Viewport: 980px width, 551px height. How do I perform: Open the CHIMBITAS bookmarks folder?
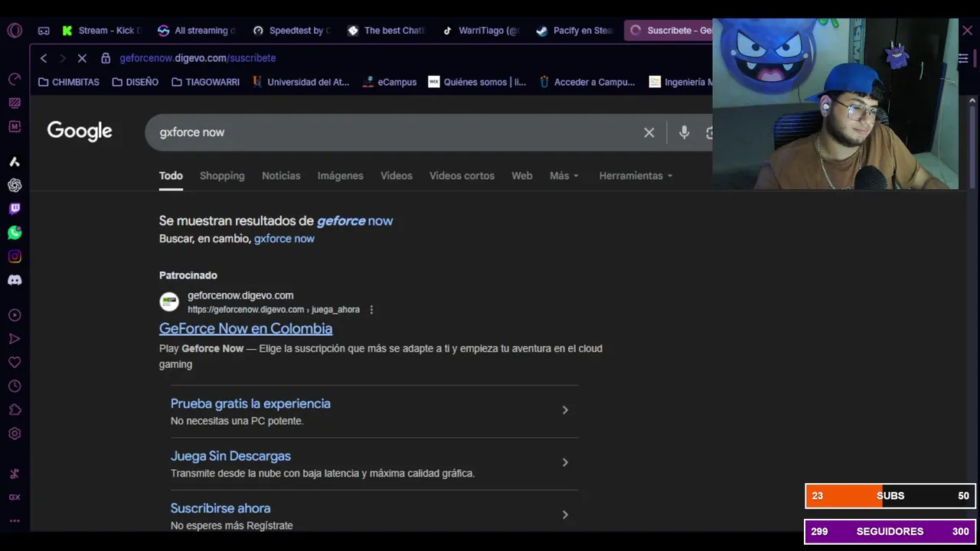click(x=69, y=82)
